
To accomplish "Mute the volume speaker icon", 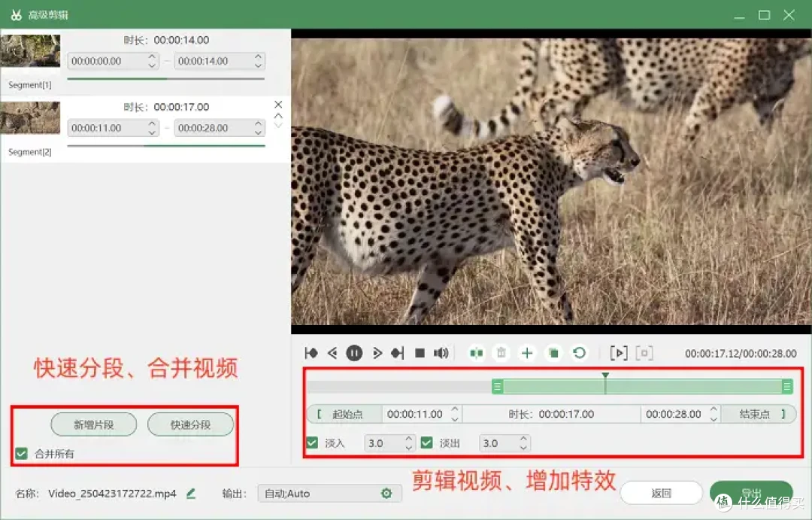I will pos(441,353).
